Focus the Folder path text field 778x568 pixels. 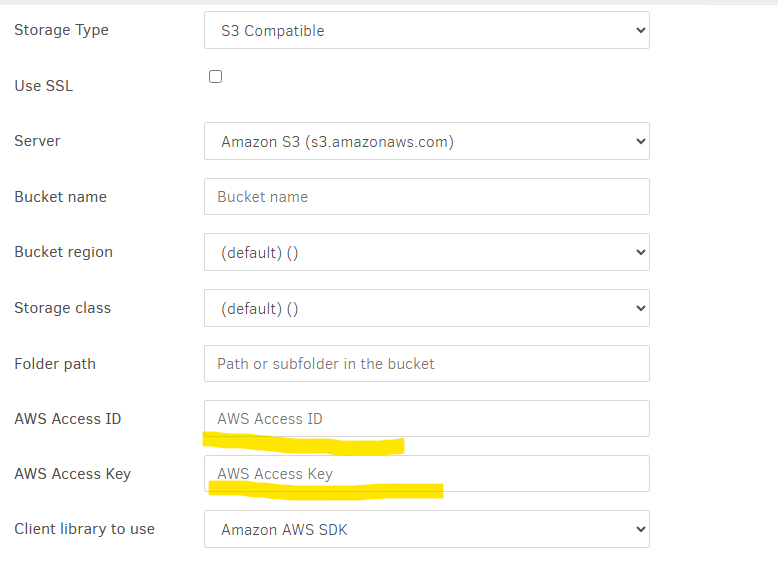pos(426,364)
